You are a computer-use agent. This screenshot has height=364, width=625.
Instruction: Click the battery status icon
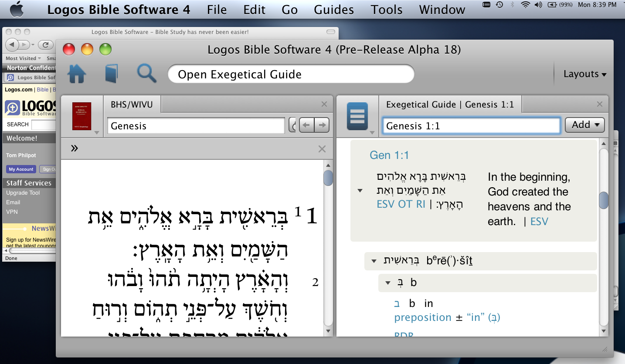click(552, 5)
